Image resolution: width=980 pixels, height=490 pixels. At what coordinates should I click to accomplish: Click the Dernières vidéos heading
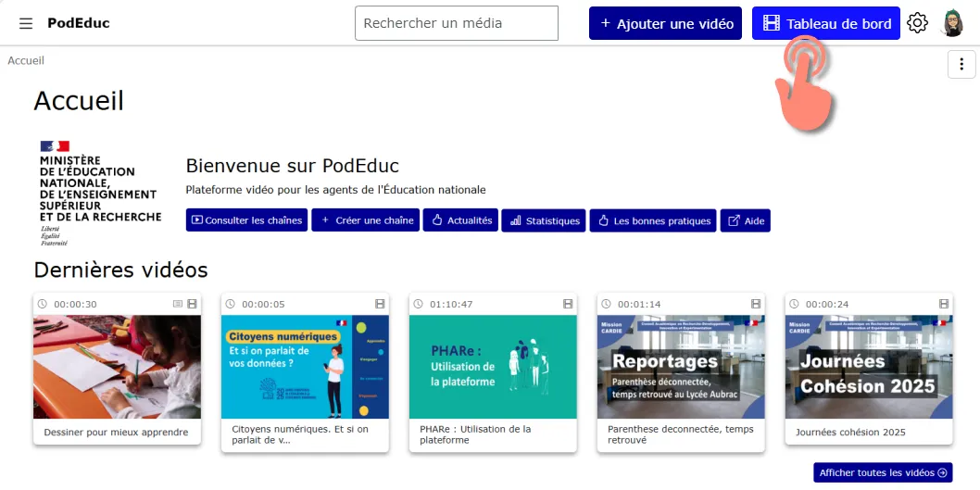(x=120, y=270)
